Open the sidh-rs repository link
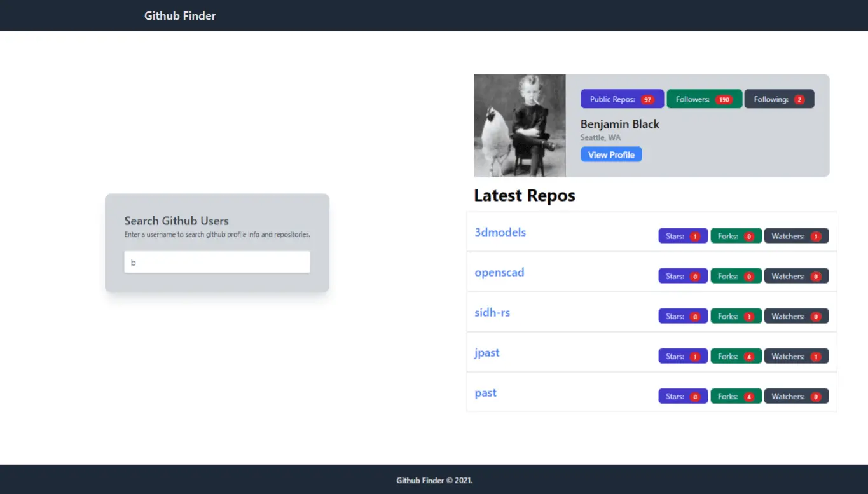This screenshot has width=868, height=494. (492, 312)
